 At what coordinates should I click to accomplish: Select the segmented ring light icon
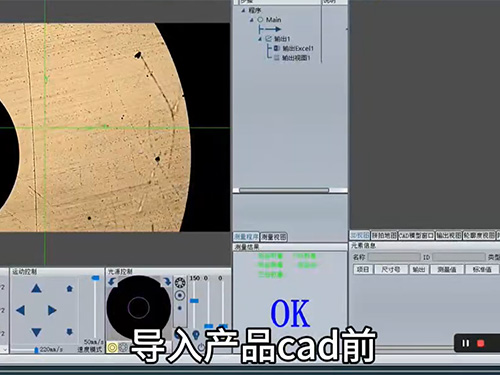click(180, 283)
